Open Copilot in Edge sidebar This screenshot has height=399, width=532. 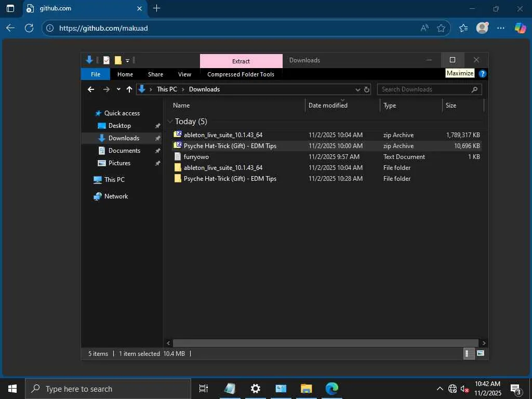point(520,28)
